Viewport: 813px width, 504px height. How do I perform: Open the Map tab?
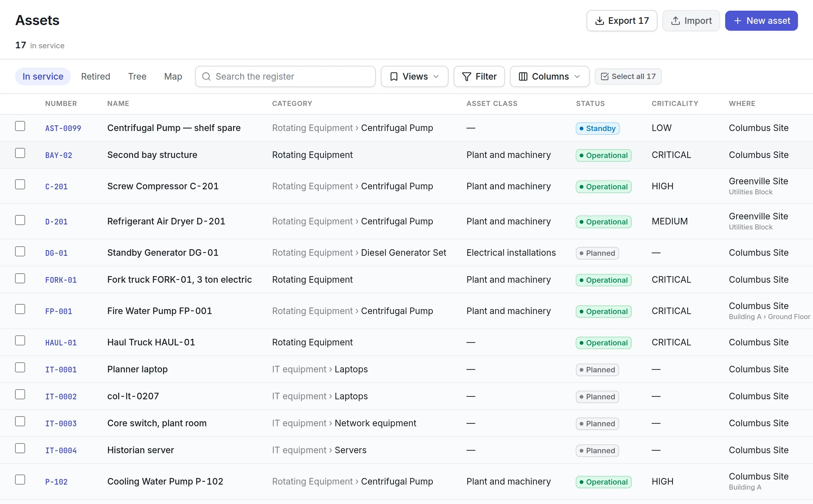point(173,76)
